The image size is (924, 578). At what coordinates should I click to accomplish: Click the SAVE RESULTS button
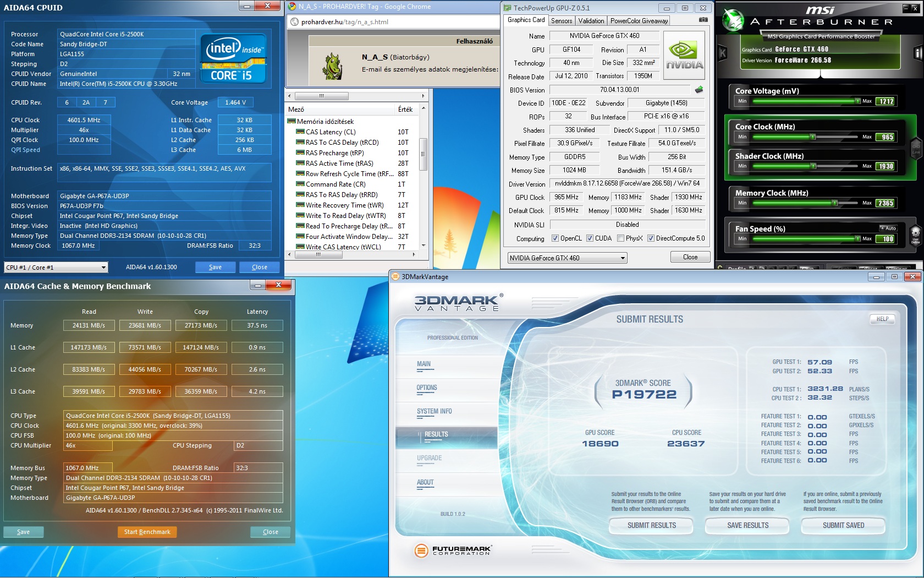coord(747,526)
